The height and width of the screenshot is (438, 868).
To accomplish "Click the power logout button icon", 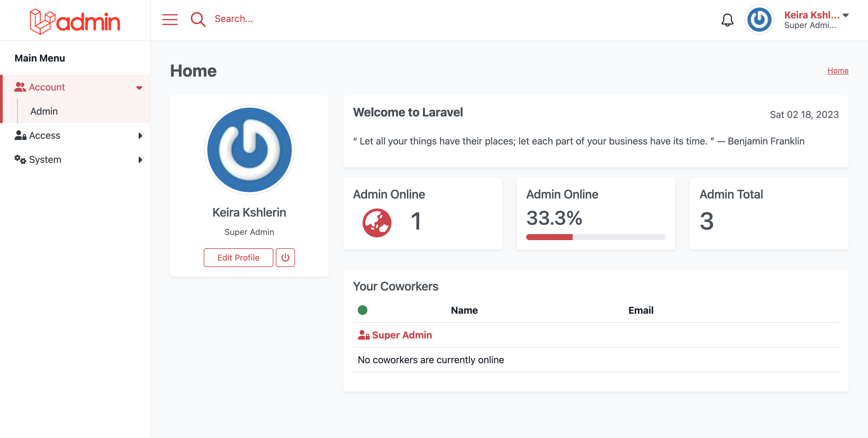I will (x=285, y=258).
